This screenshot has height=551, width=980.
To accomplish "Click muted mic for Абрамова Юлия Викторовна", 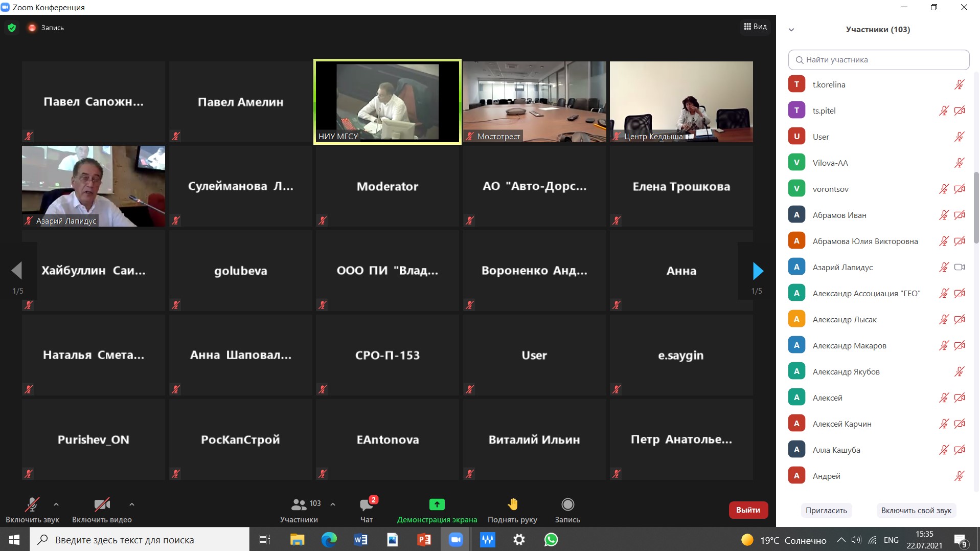I will [x=944, y=241].
